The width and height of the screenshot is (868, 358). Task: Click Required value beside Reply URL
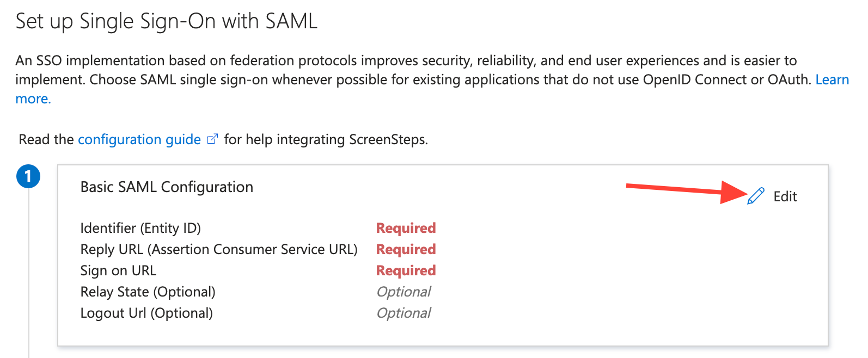406,249
